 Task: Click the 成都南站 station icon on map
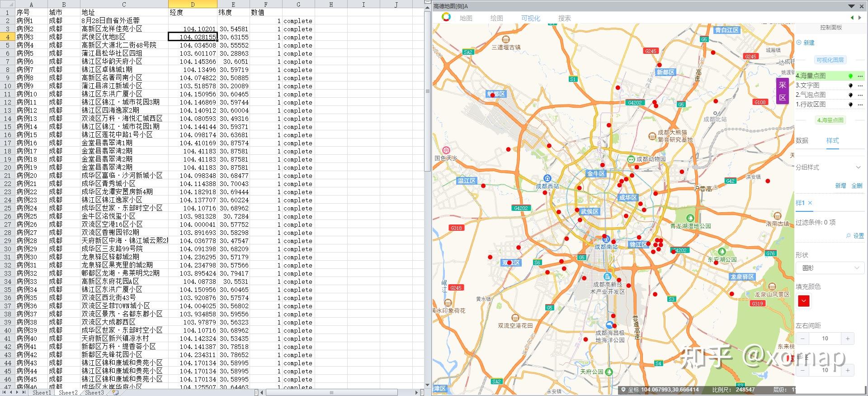click(606, 239)
